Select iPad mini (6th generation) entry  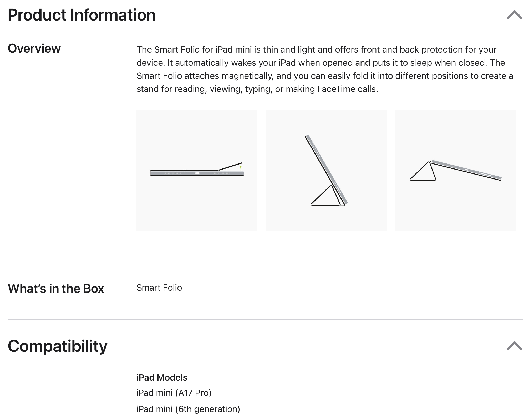188,409
